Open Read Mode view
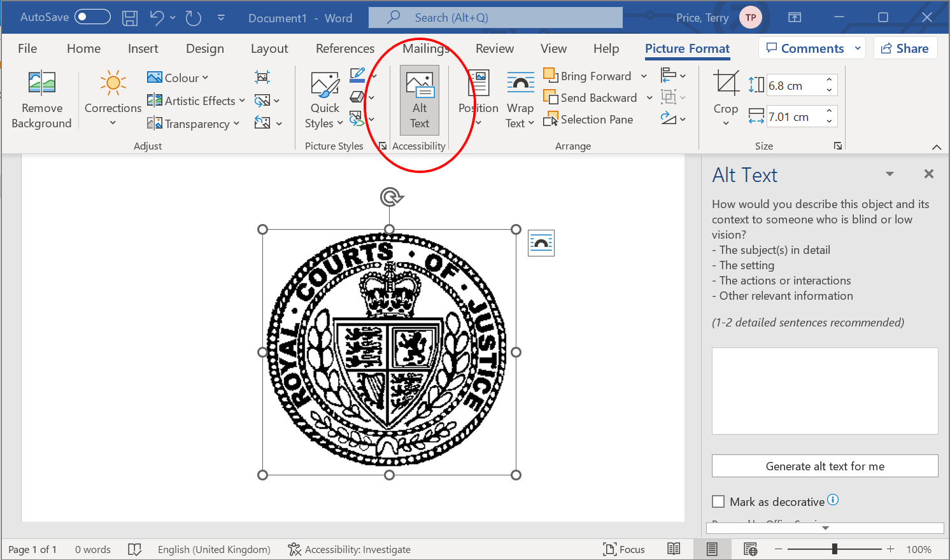 [x=674, y=549]
